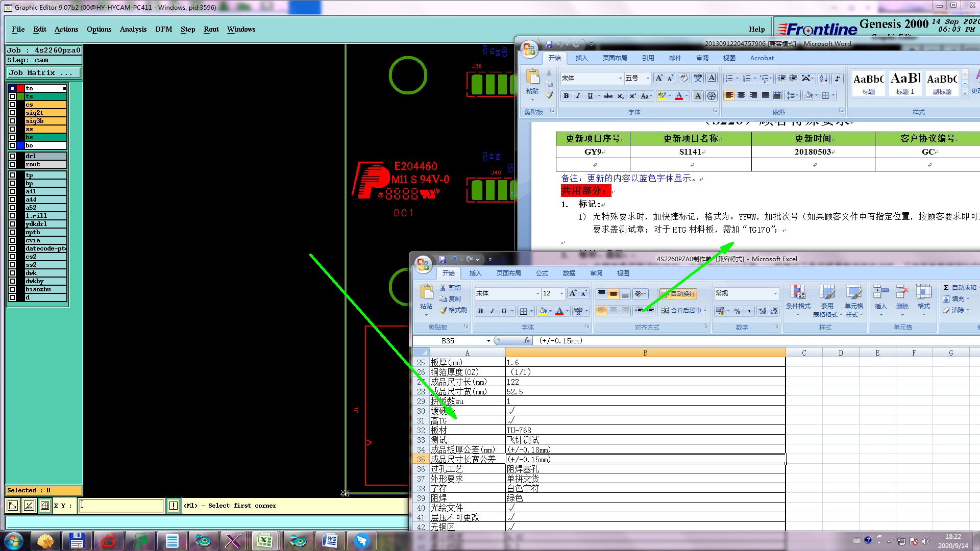Open the DFM menu in Genesis
This screenshot has height=551, width=980.
pyautogui.click(x=163, y=29)
